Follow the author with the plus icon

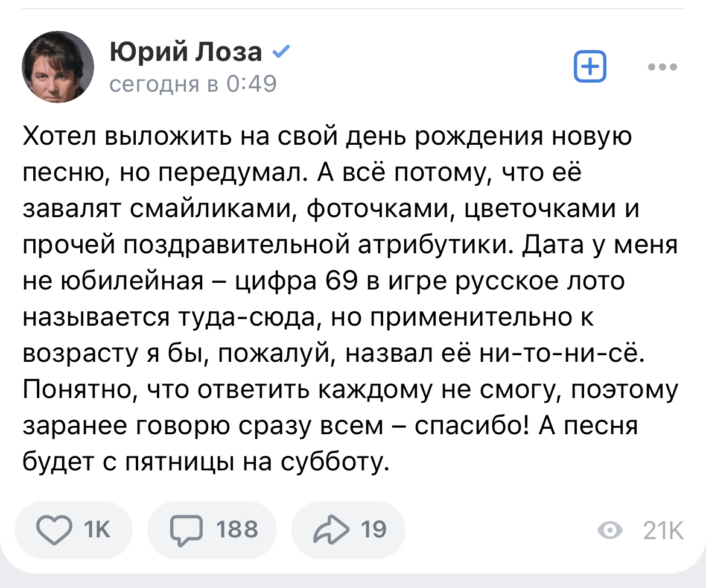point(590,66)
